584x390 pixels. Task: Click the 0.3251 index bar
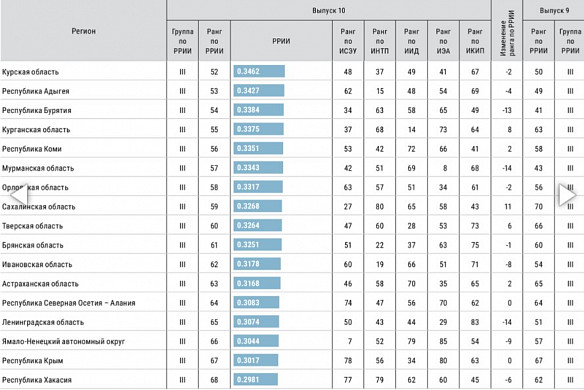coord(257,245)
